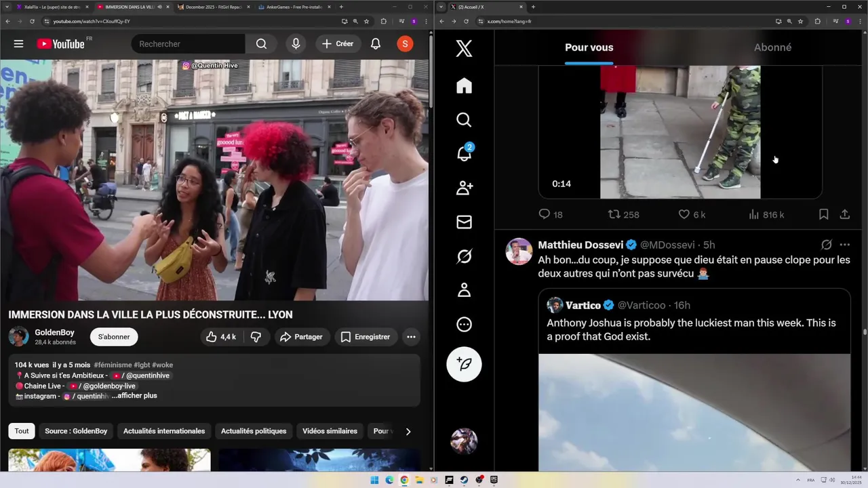Open Windows Start button on taskbar
Viewport: 868px width, 488px height.
[x=375, y=480]
